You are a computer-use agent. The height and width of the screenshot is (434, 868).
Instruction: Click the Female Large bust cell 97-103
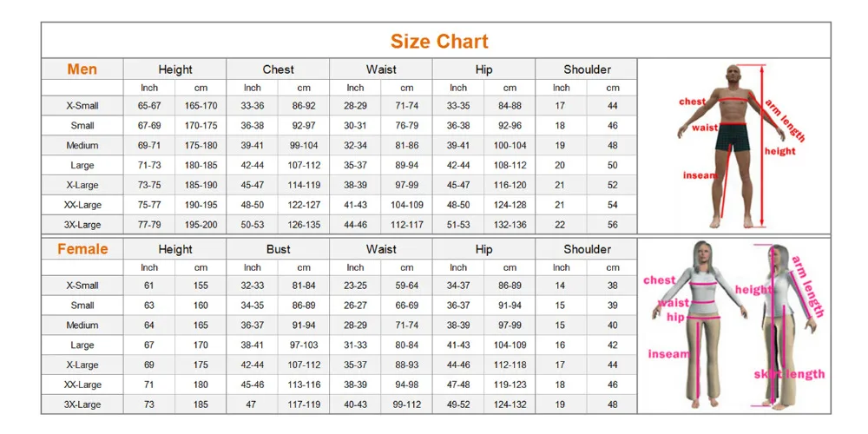point(304,345)
